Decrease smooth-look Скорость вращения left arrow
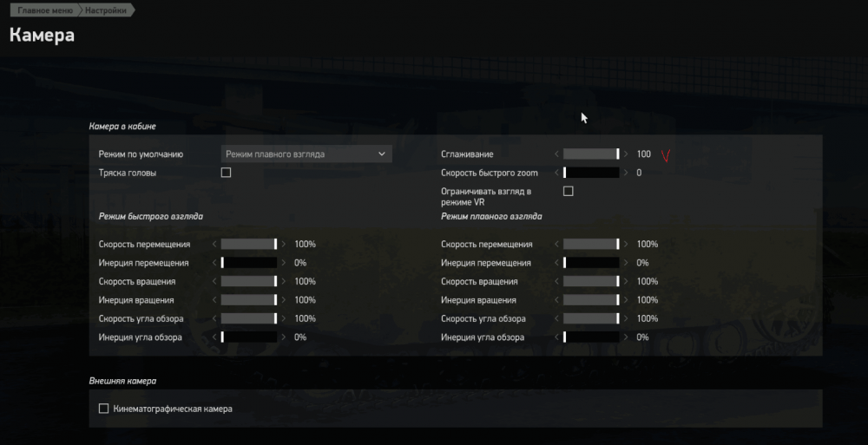Viewport: 868px width, 445px height. pyautogui.click(x=556, y=281)
